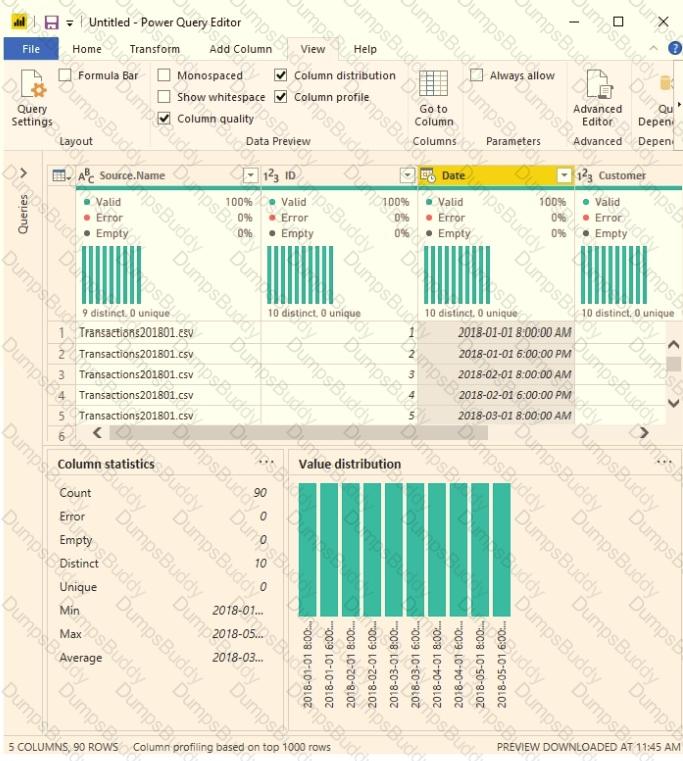
Task: Open the Source.Name column filter dropdown
Action: (251, 176)
